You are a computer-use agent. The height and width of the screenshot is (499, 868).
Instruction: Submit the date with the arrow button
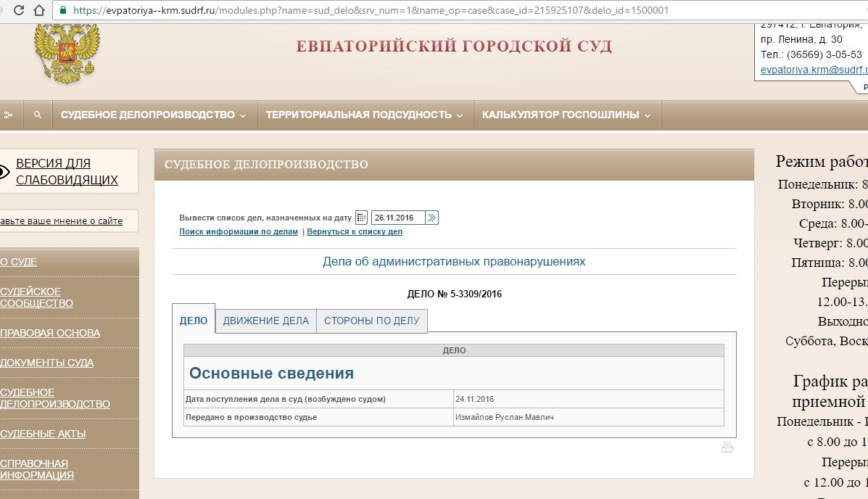[431, 218]
